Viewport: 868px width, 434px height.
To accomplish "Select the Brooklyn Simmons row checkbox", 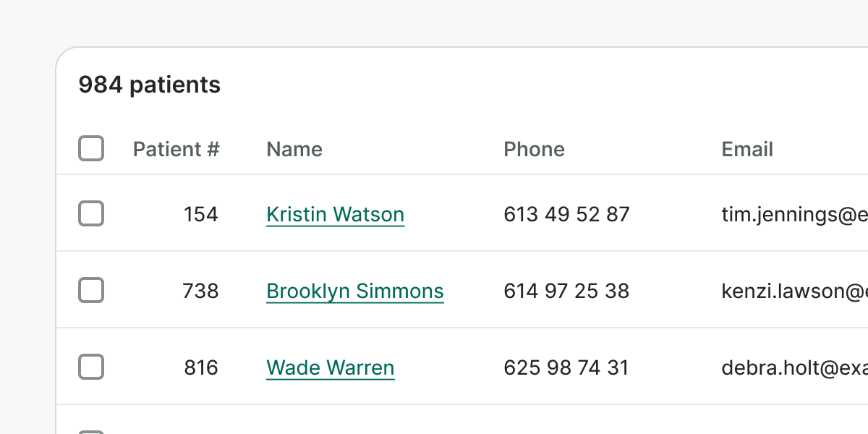I will click(91, 291).
